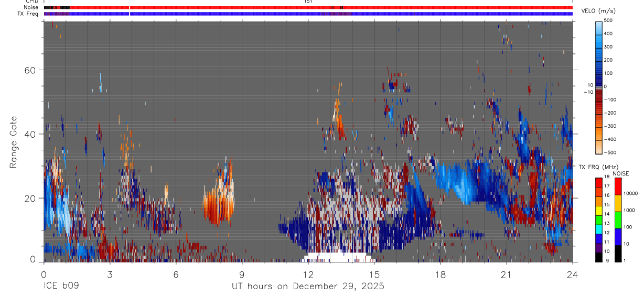
Task: Click the 1000 label on noise scale
Action: coord(629,210)
